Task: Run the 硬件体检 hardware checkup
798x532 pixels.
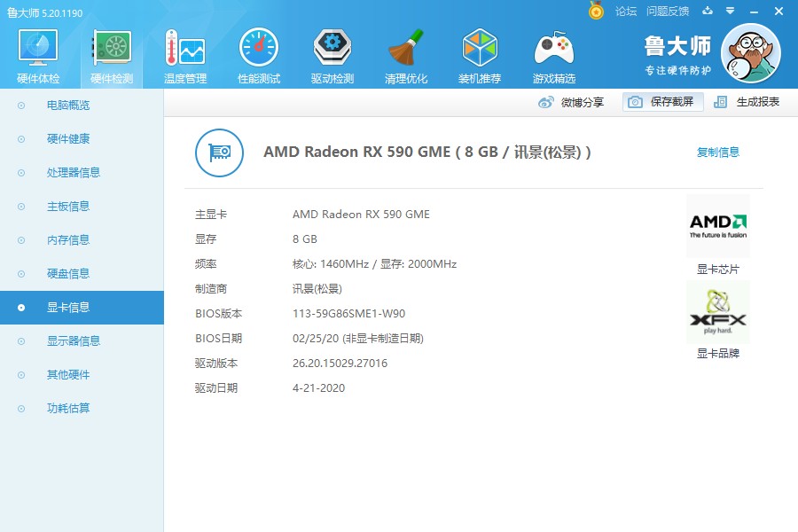Action: point(36,53)
